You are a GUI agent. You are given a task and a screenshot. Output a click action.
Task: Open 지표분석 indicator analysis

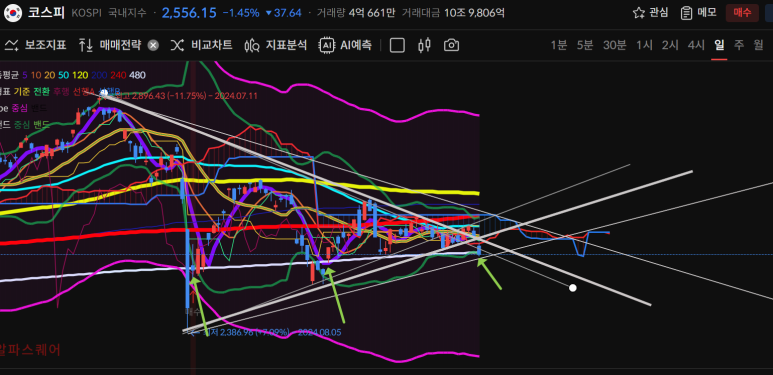tap(276, 45)
